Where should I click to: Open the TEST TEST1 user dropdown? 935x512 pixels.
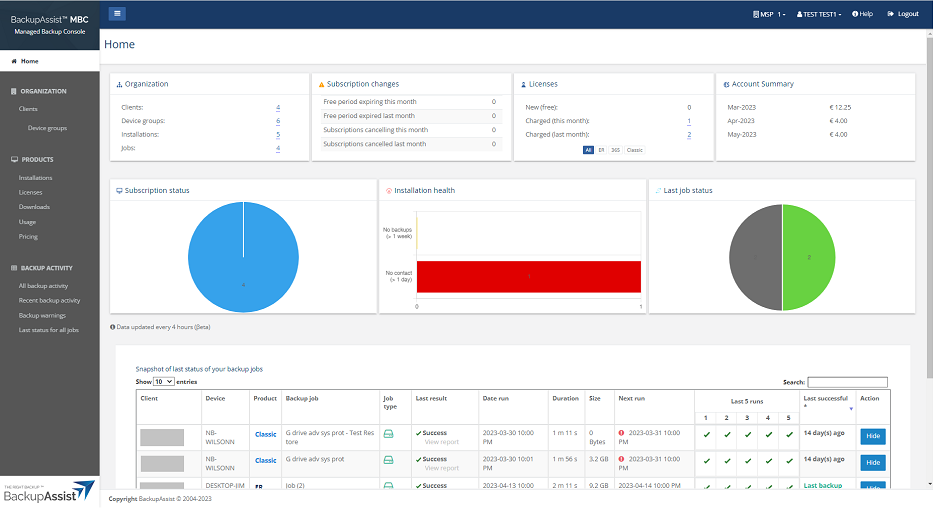819,14
